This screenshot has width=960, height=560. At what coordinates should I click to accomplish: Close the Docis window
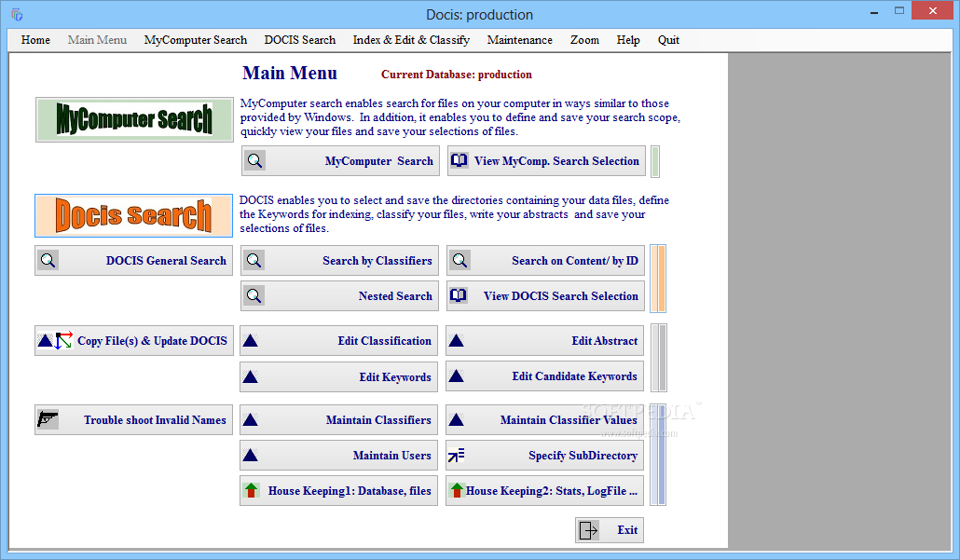click(932, 11)
